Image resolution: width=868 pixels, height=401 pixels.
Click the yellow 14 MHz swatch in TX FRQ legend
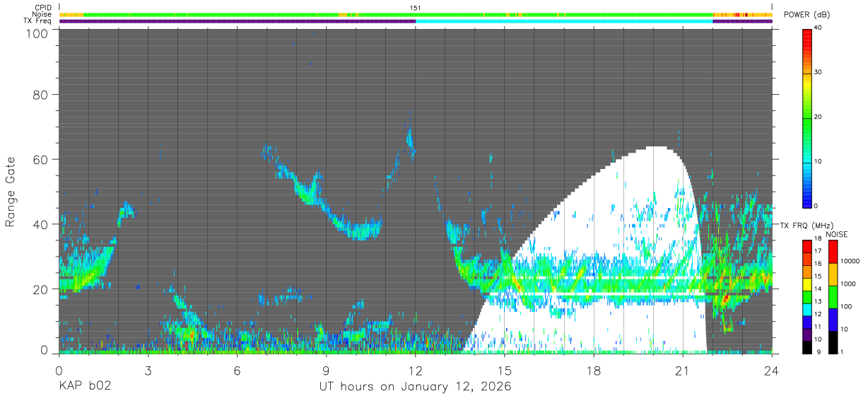808,283
